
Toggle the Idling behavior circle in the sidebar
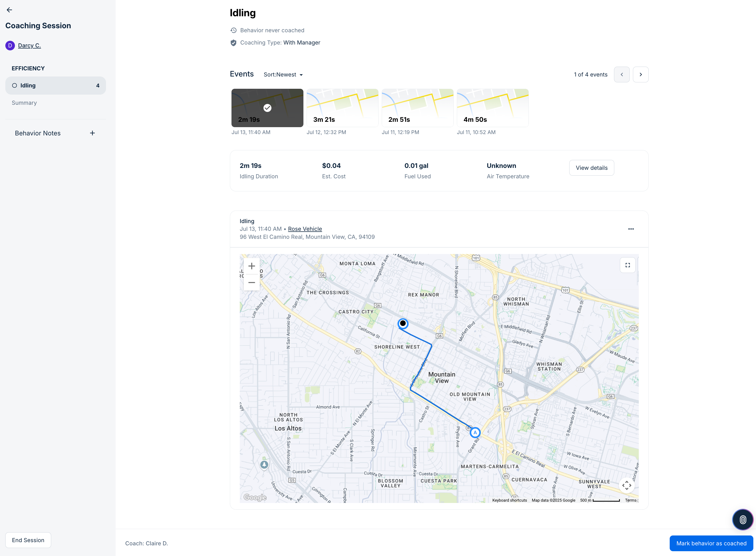pyautogui.click(x=14, y=86)
